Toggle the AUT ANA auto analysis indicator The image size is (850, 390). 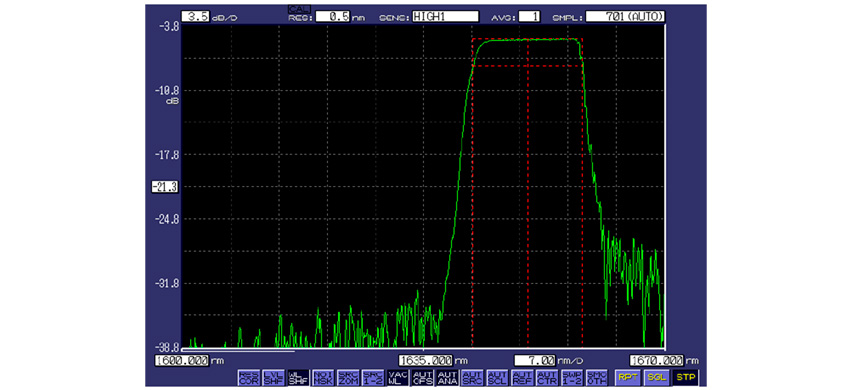coord(447,377)
